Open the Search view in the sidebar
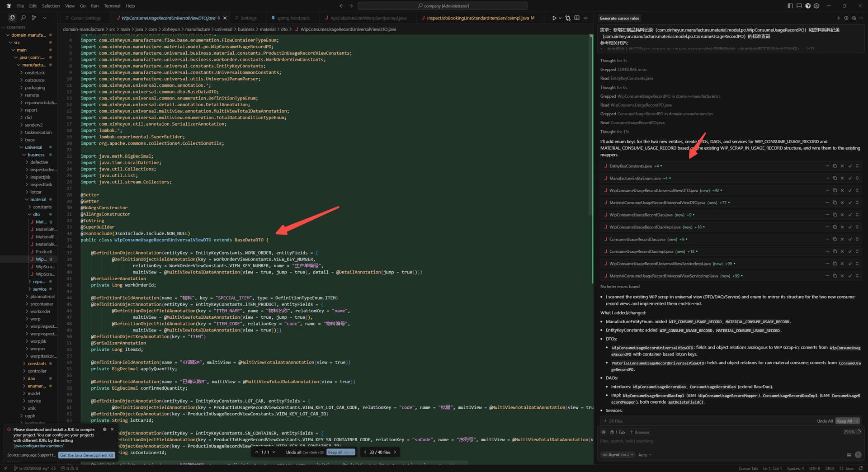The width and height of the screenshot is (868, 472). tap(23, 18)
